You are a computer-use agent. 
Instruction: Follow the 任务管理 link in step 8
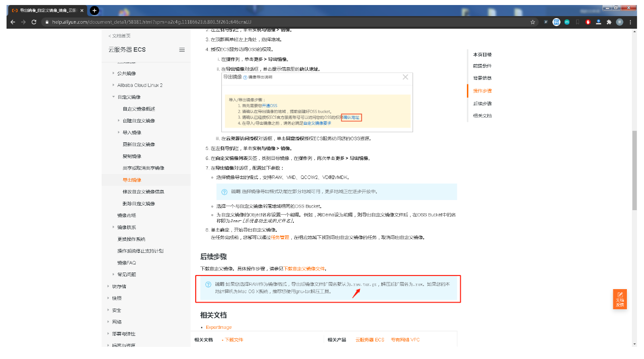click(x=280, y=237)
